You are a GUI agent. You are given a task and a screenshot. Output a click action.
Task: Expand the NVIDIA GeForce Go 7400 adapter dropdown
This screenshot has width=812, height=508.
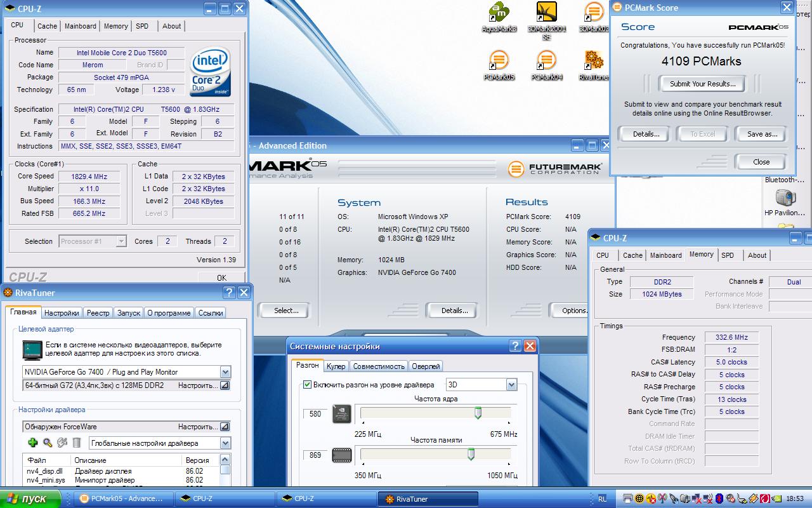[225, 372]
